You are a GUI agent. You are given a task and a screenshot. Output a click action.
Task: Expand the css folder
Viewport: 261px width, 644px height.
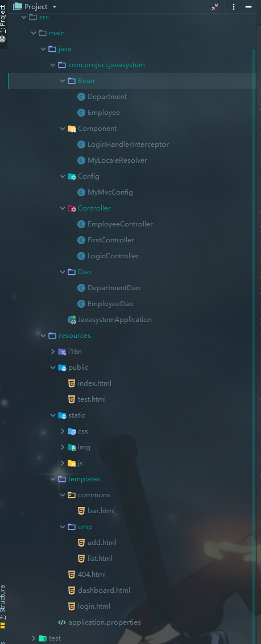click(63, 431)
